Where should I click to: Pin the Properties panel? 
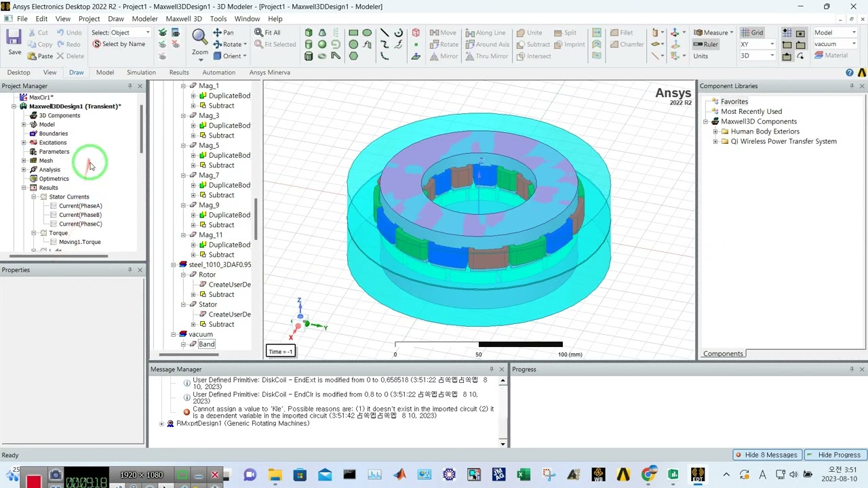pyautogui.click(x=130, y=270)
